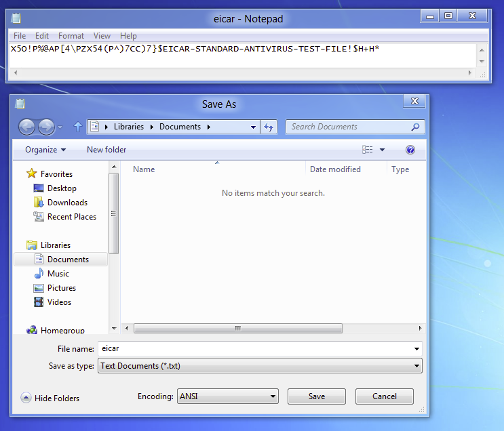The height and width of the screenshot is (431, 504).
Task: Open the view options dropdown arrow
Action: [x=382, y=150]
